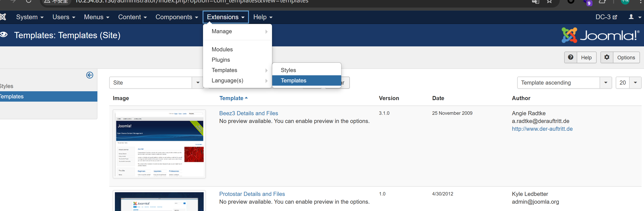Click the Help question mark icon

(571, 57)
